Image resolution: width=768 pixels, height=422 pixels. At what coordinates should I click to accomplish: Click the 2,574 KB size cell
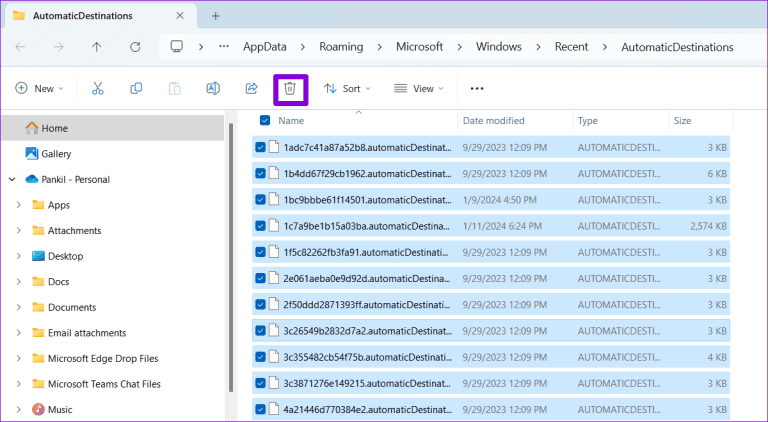[x=708, y=226]
